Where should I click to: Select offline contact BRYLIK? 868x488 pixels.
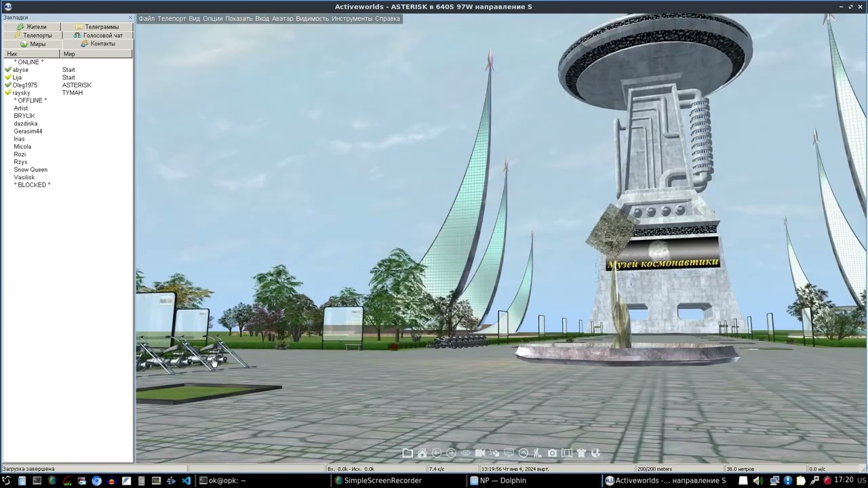click(24, 116)
